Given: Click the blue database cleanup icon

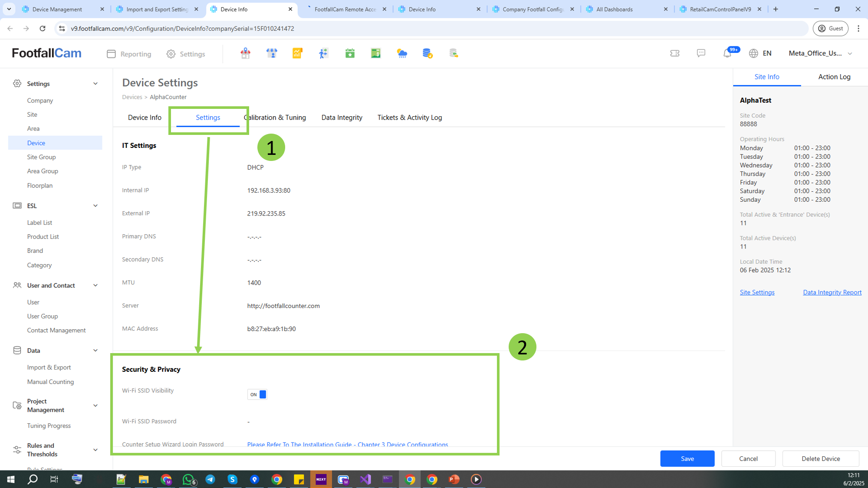Looking at the screenshot, I should click(x=427, y=53).
